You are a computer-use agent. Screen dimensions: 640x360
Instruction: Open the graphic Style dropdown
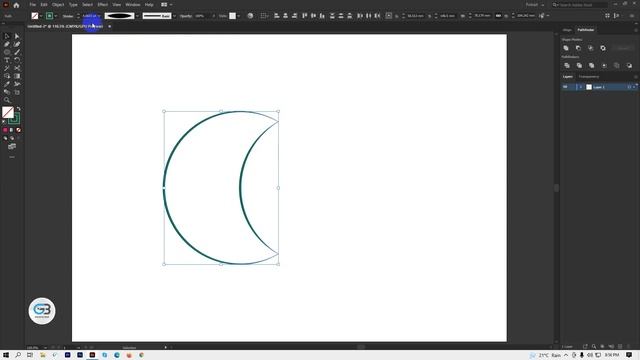coord(239,16)
